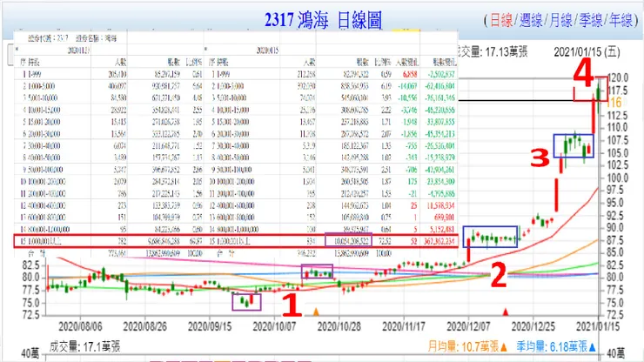The height and width of the screenshot is (362, 644).
Task: Switch chart to 年線 yearly view
Action: click(x=621, y=20)
